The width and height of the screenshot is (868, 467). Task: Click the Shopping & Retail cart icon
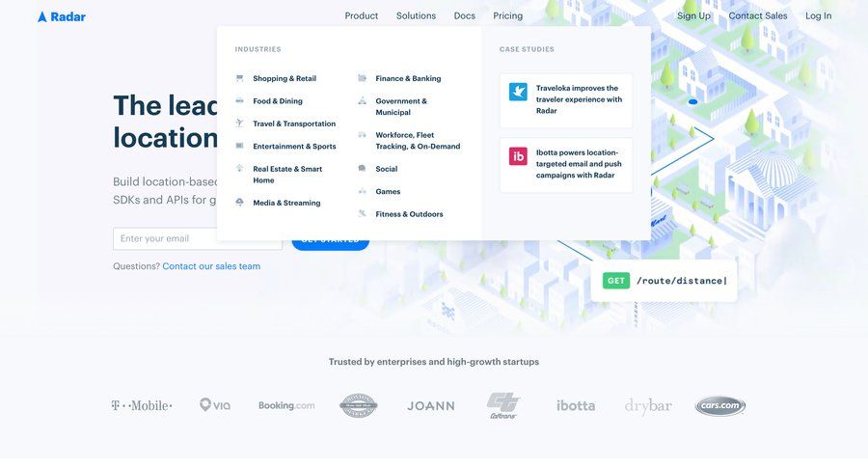(x=240, y=78)
